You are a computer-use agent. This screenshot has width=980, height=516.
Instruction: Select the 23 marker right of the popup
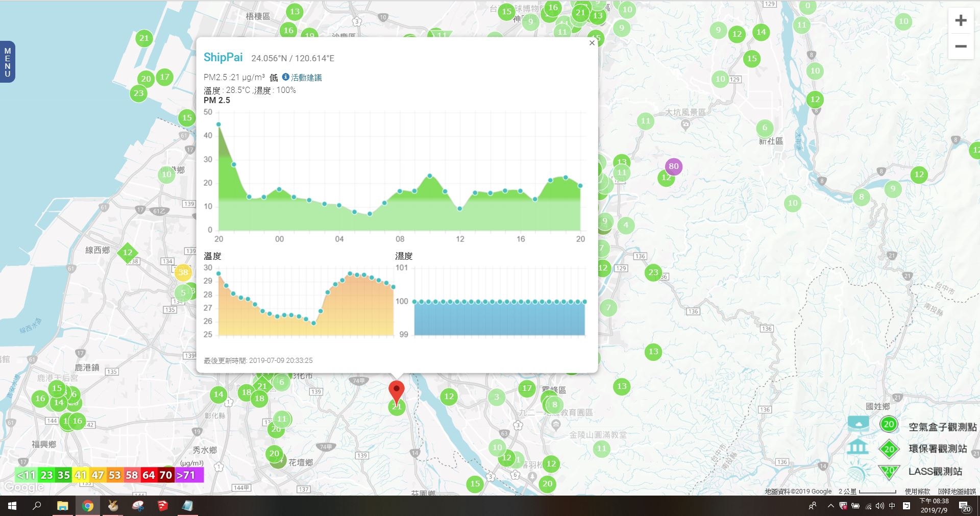[653, 273]
